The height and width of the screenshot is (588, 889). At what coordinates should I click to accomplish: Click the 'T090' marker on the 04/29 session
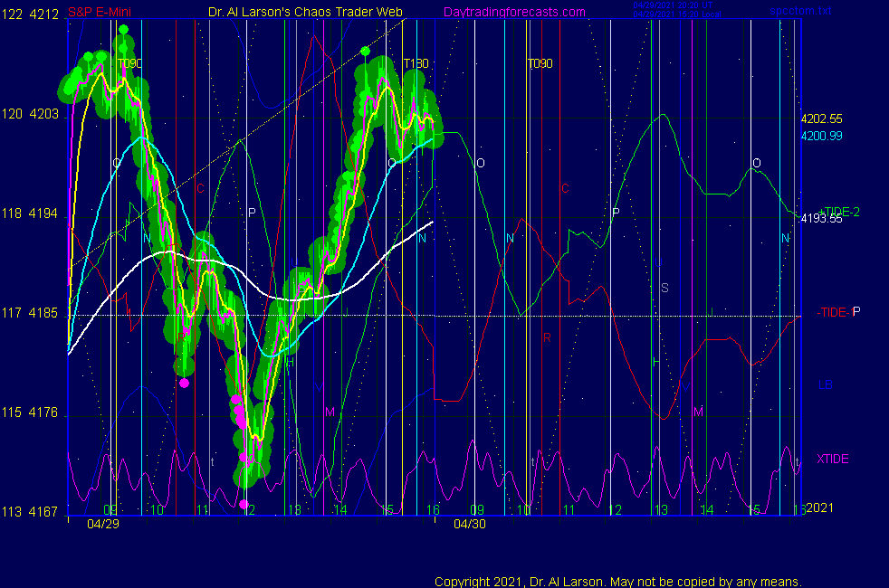129,63
